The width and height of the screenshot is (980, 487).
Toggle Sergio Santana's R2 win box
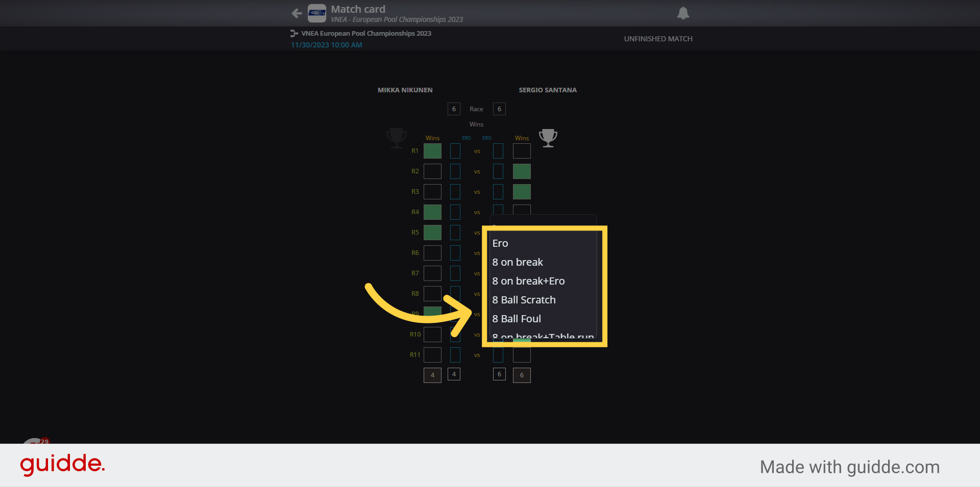(522, 171)
